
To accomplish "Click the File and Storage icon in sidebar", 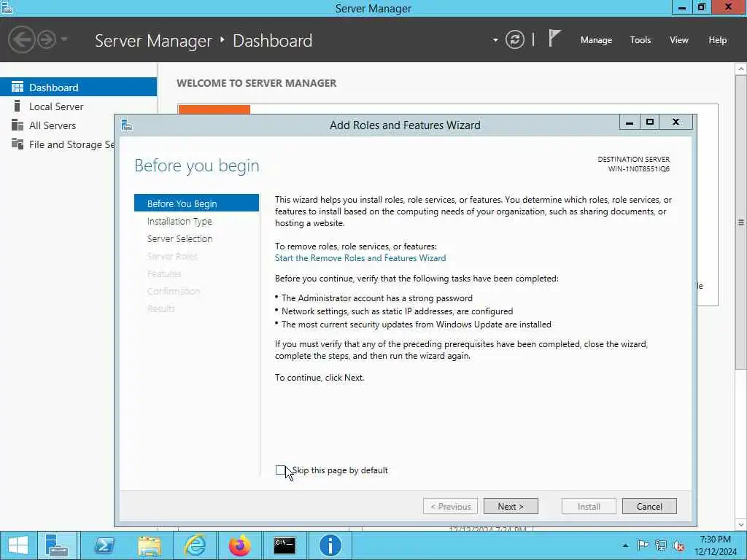I will pyautogui.click(x=18, y=144).
